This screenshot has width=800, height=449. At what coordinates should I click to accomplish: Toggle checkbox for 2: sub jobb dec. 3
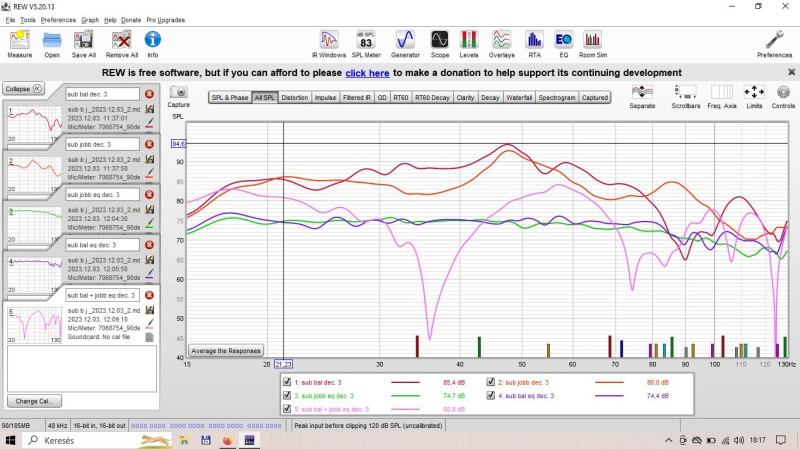tap(490, 382)
